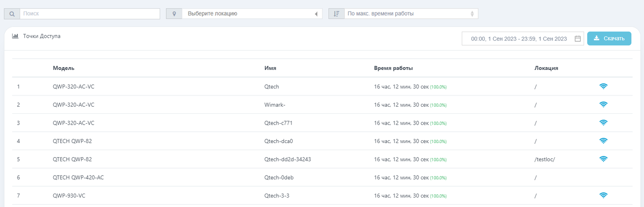The image size is (644, 207).
Task: Click location slash in Qtech-0deb row
Action: point(535,177)
